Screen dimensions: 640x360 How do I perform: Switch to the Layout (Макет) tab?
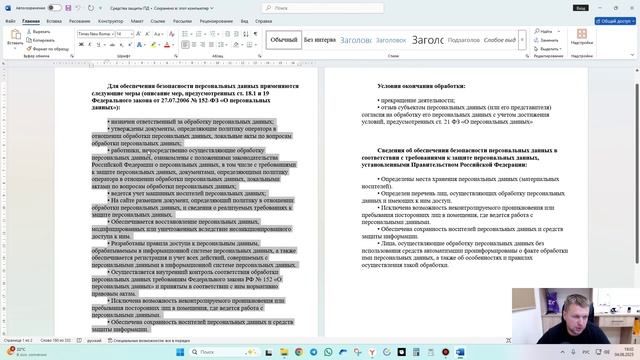pyautogui.click(x=137, y=21)
